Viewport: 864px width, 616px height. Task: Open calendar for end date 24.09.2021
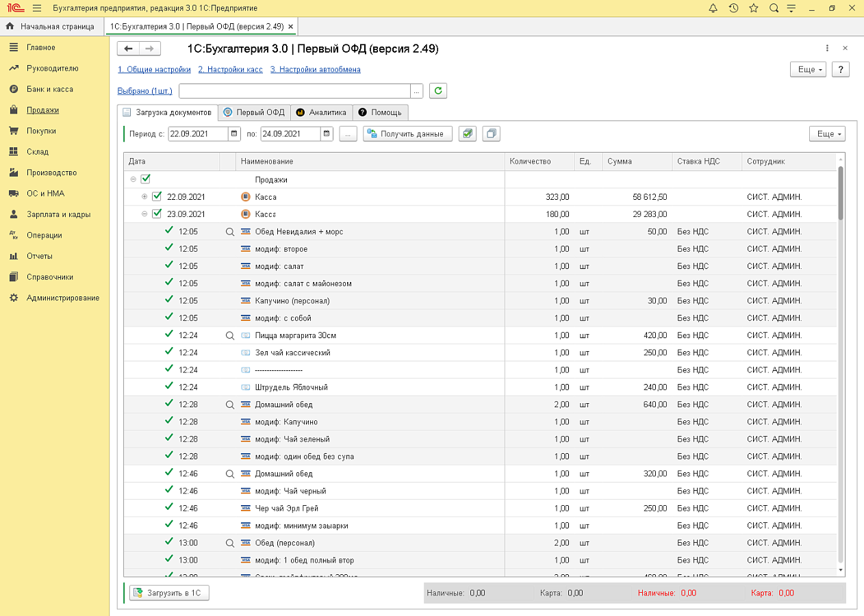coord(327,134)
